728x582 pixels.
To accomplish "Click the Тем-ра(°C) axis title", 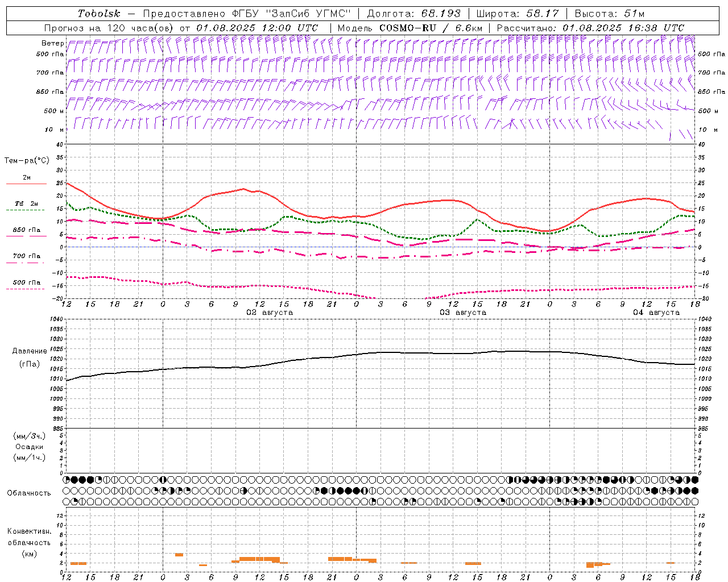I will coord(27,161).
